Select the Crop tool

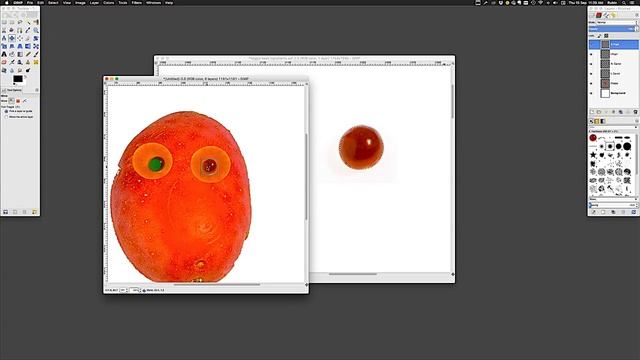tap(28, 38)
